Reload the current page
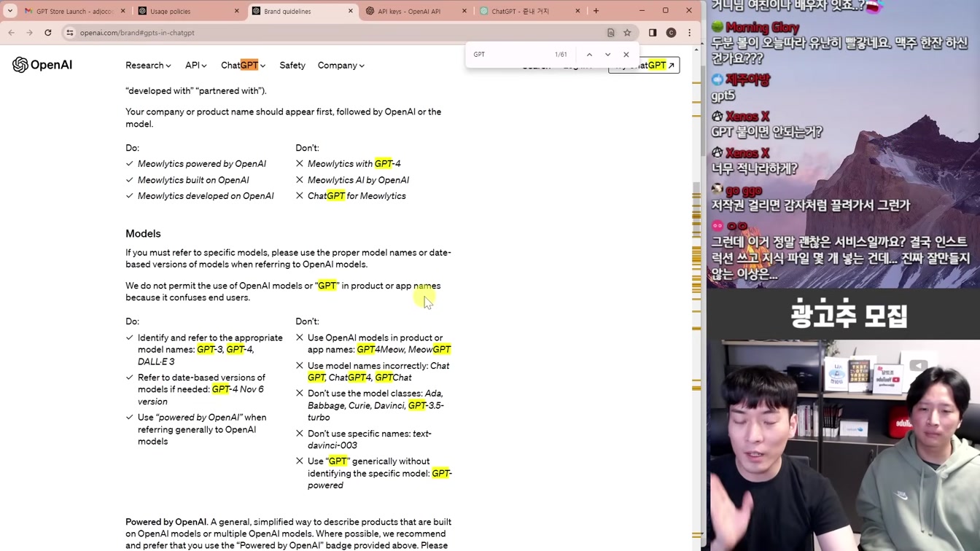This screenshot has height=551, width=980. pyautogui.click(x=48, y=33)
